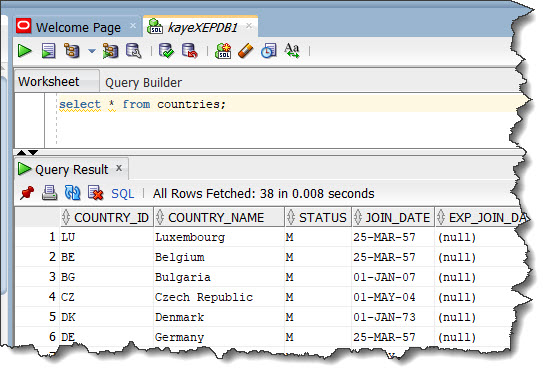557x385 pixels.
Task: Sort by the COUNTRY_ID column header
Action: tap(107, 217)
